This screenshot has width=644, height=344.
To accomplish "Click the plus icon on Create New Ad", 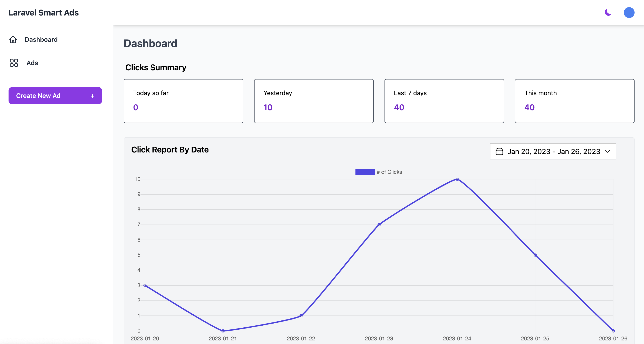I will [92, 96].
